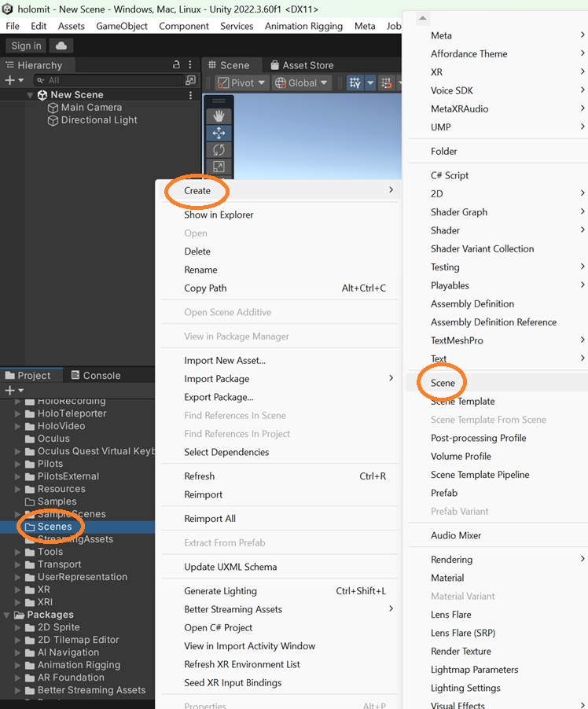This screenshot has width=588, height=709.
Task: Select the Scenes folder in Project
Action: (x=54, y=527)
